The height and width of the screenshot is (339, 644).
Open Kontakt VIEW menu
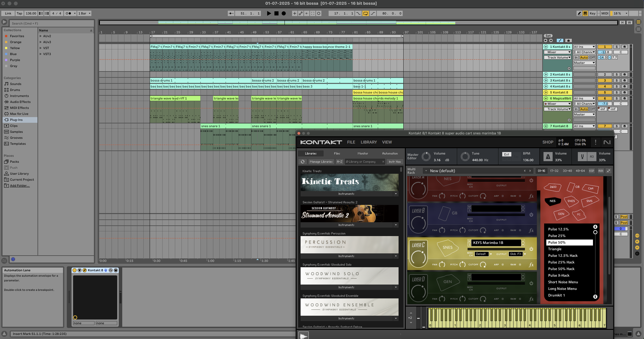point(387,142)
